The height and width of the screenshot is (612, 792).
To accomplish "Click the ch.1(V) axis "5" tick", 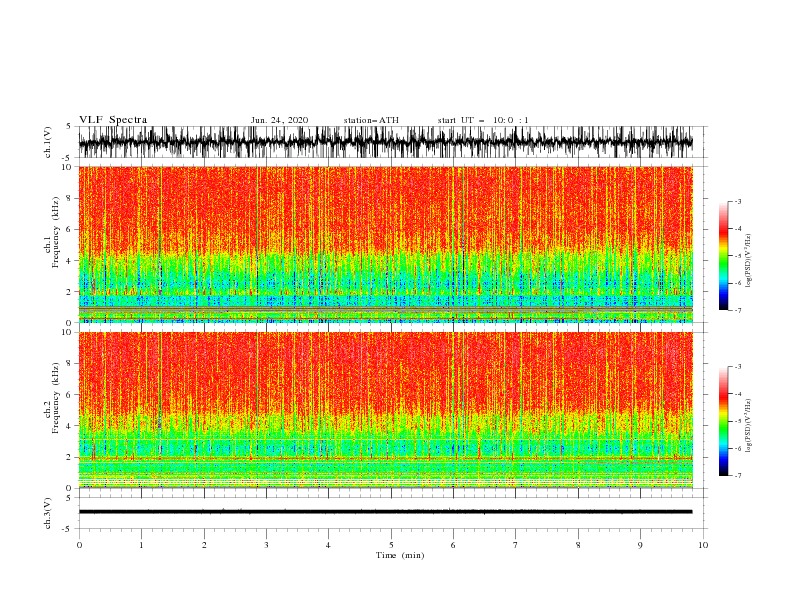I will (x=69, y=126).
